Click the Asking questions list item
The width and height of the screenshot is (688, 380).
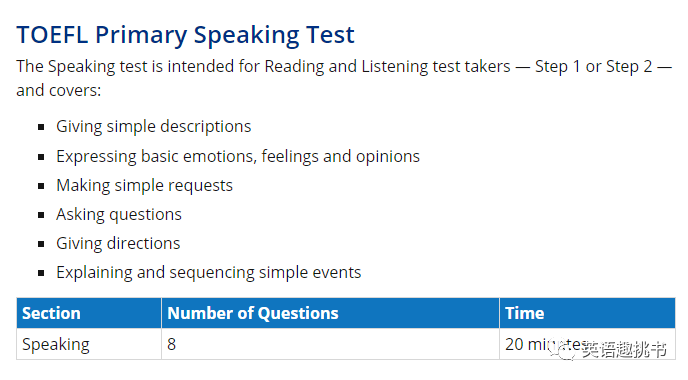pos(119,215)
